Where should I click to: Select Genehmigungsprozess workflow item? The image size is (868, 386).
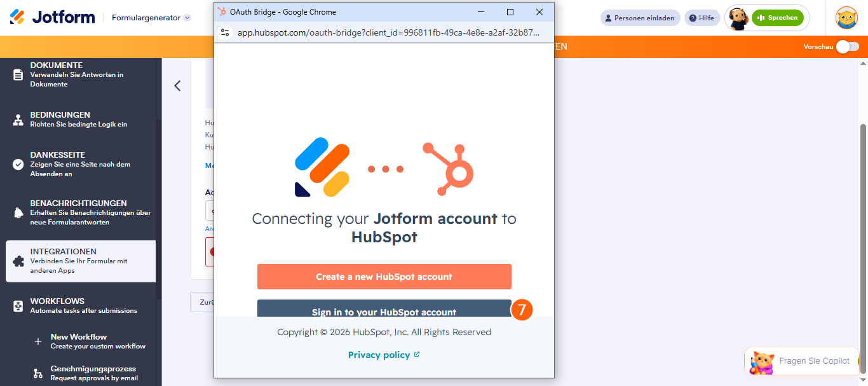point(94,373)
